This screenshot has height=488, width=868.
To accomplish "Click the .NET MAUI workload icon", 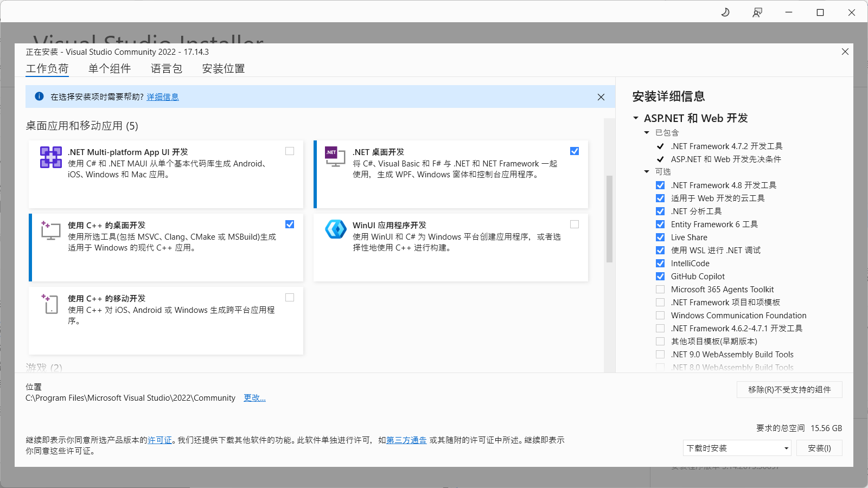I will (x=50, y=157).
